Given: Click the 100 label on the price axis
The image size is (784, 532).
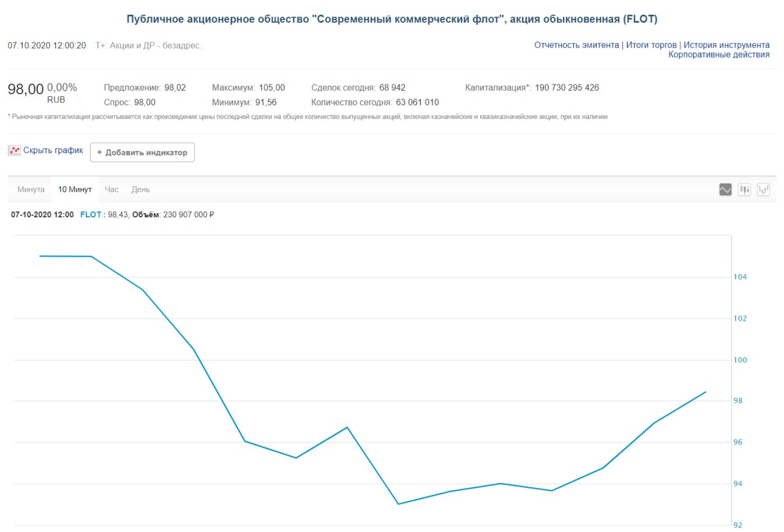Looking at the screenshot, I should pyautogui.click(x=741, y=360).
